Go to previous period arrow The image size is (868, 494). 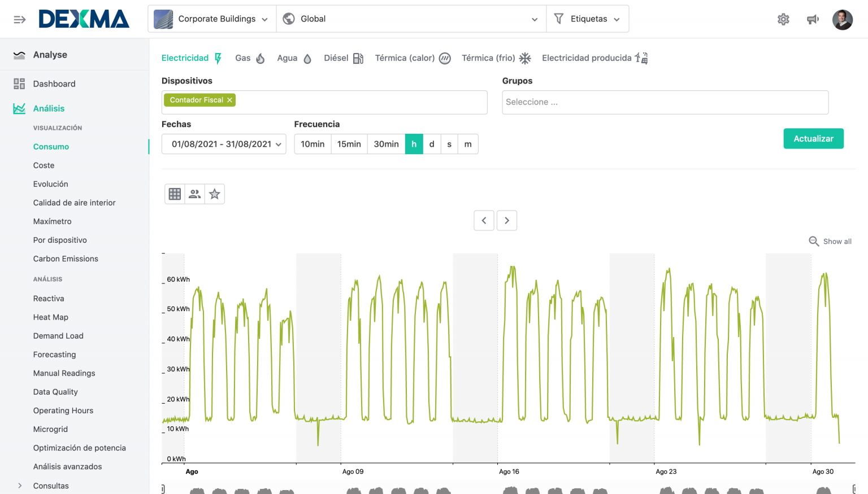point(484,220)
